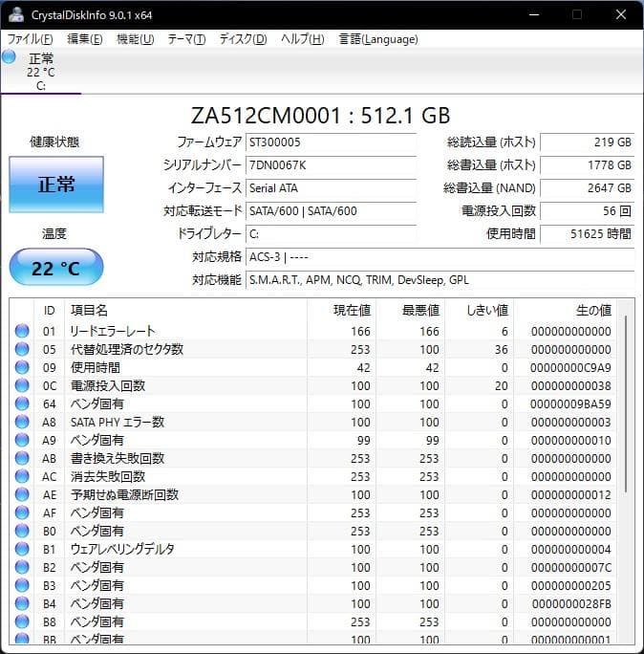The width and height of the screenshot is (644, 654).
Task: Click the 対応機能 field with S.M.A.R.T., APM
Action: pyautogui.click(x=440, y=280)
